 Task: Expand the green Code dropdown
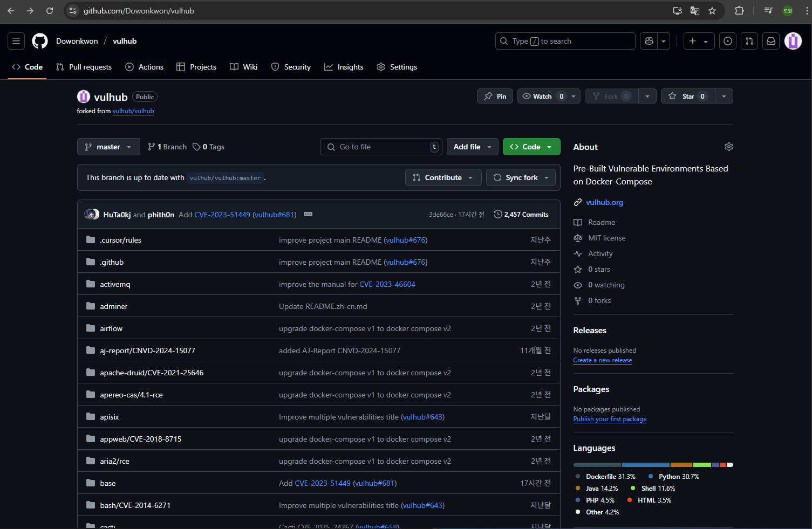point(531,147)
